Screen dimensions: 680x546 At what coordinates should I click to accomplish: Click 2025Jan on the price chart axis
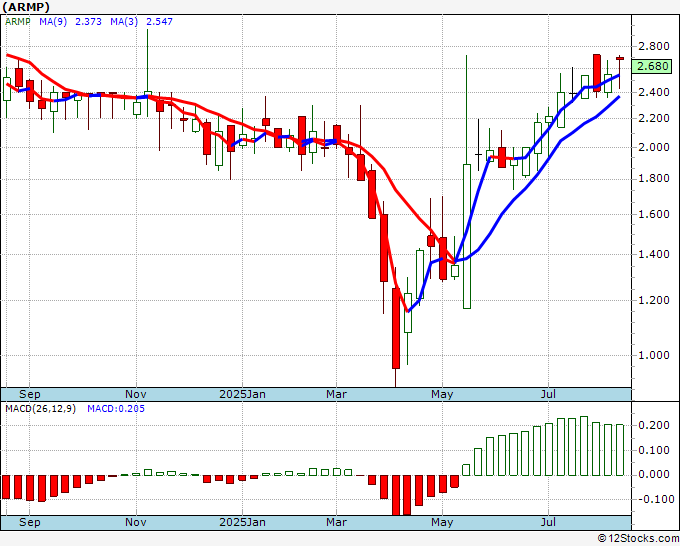coord(242,394)
